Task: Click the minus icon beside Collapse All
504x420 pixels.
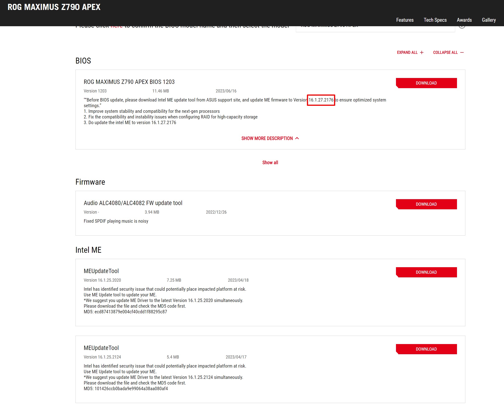Action: coord(462,52)
